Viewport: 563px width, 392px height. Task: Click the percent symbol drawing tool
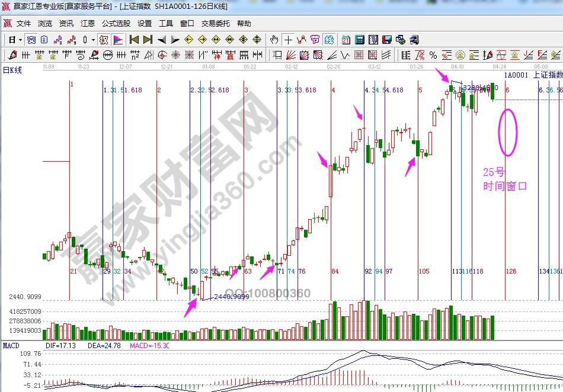(x=433, y=55)
